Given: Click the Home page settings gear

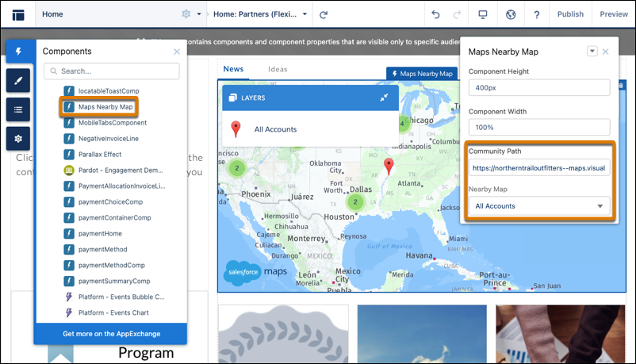Looking at the screenshot, I should tap(186, 14).
